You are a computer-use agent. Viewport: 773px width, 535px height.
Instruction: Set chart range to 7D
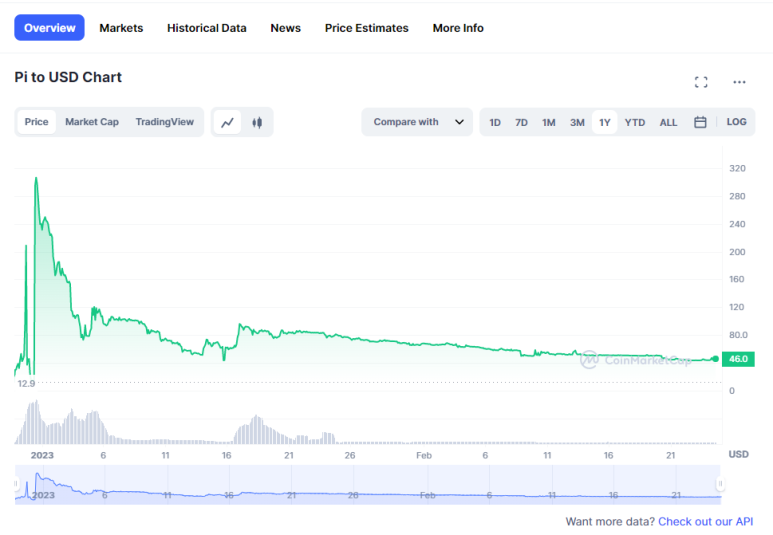click(521, 122)
